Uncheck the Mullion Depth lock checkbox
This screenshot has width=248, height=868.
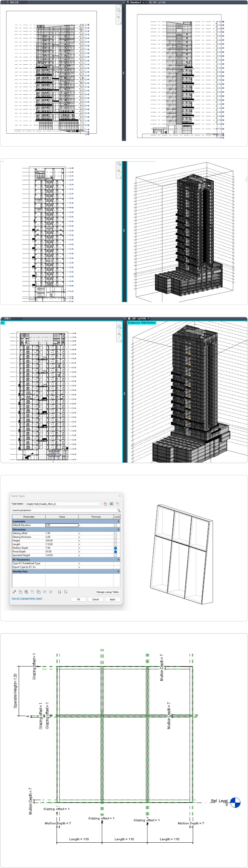pyautogui.click(x=115, y=548)
